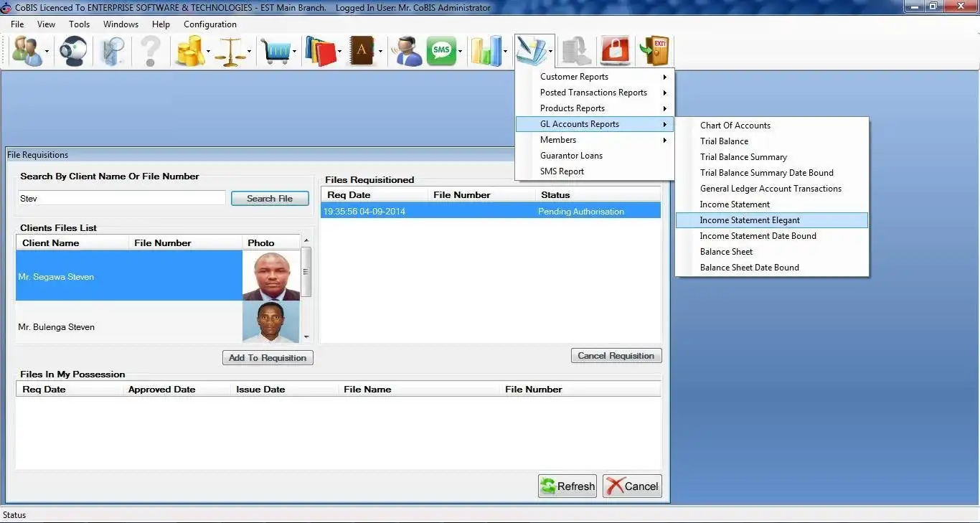Choose SMS Report from reports menu
This screenshot has width=980, height=523.
tap(595, 171)
